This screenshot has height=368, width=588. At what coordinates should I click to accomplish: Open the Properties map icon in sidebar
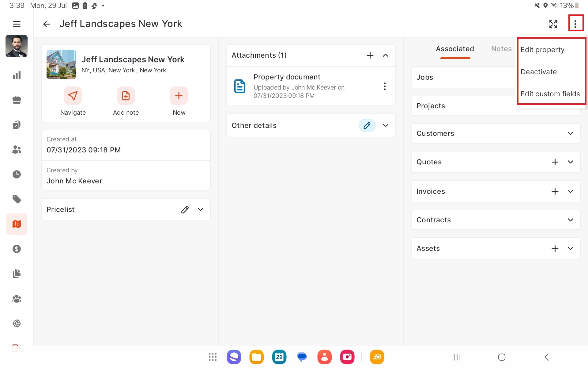17,224
